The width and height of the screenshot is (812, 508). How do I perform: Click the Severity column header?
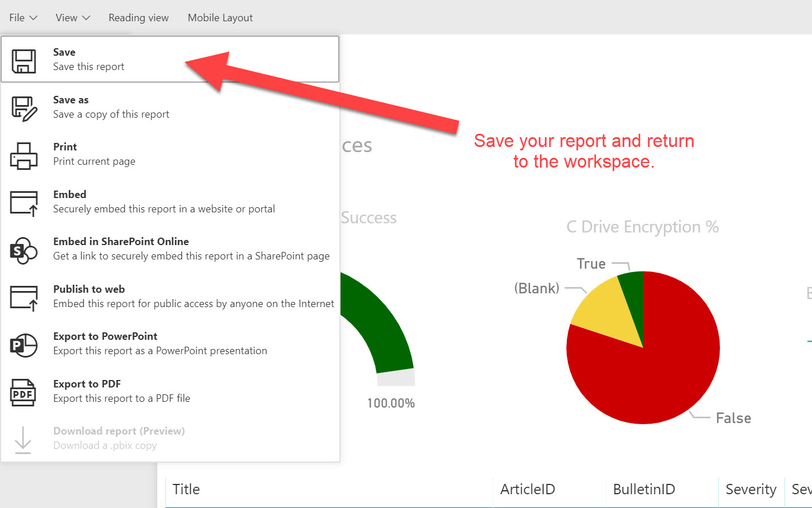751,489
